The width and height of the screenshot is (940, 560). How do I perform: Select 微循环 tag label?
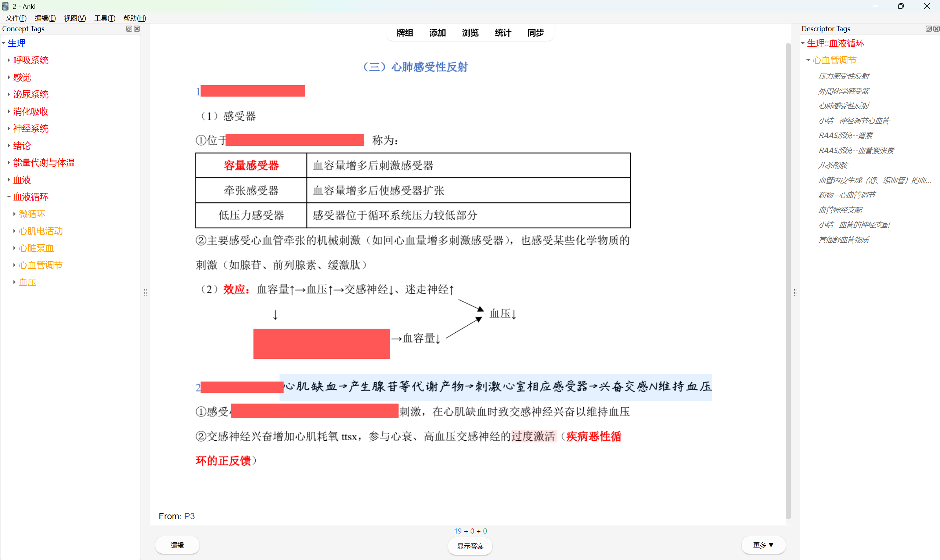(32, 214)
